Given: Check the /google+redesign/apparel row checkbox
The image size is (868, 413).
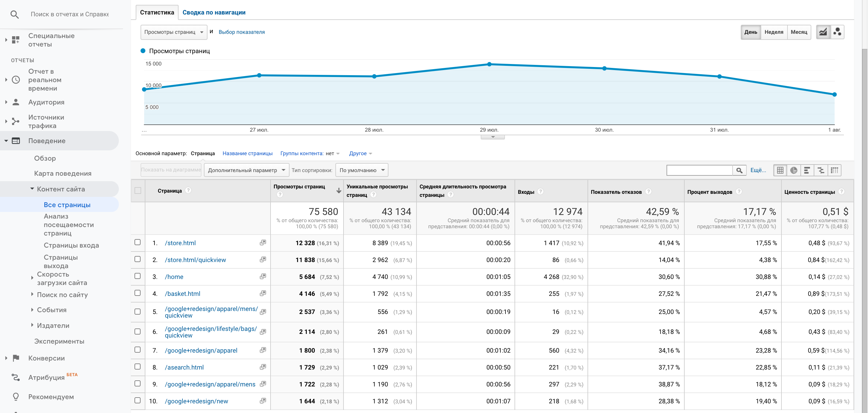Looking at the screenshot, I should (x=138, y=350).
